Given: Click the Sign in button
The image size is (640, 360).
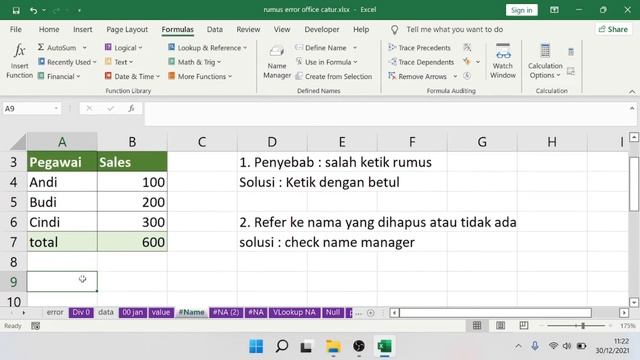Looking at the screenshot, I should pyautogui.click(x=522, y=10).
